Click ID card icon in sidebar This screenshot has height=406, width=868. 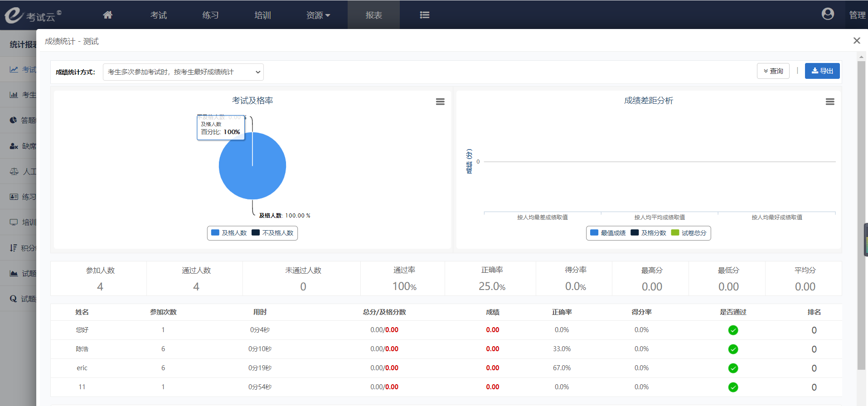click(x=14, y=197)
